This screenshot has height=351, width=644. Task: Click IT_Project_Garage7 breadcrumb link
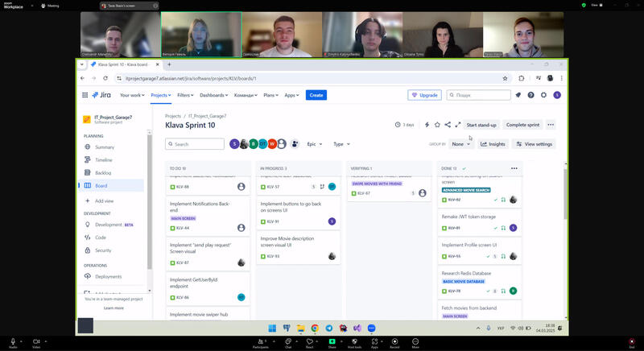(x=208, y=116)
